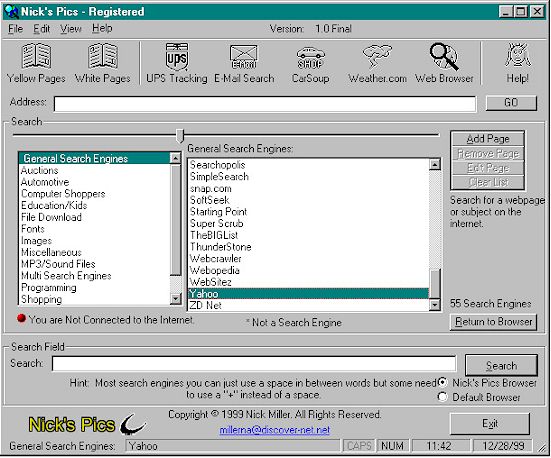This screenshot has height=458, width=551.
Task: Click Return to Browser button
Action: [493, 322]
